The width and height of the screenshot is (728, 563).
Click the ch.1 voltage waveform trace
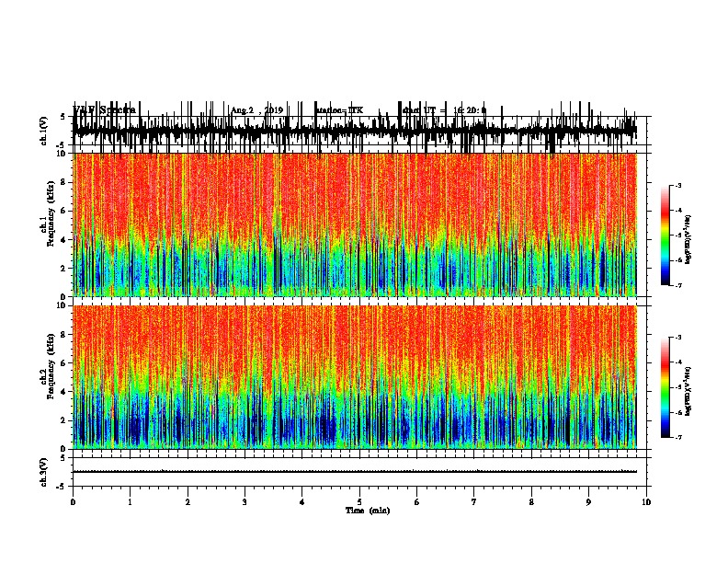point(355,131)
